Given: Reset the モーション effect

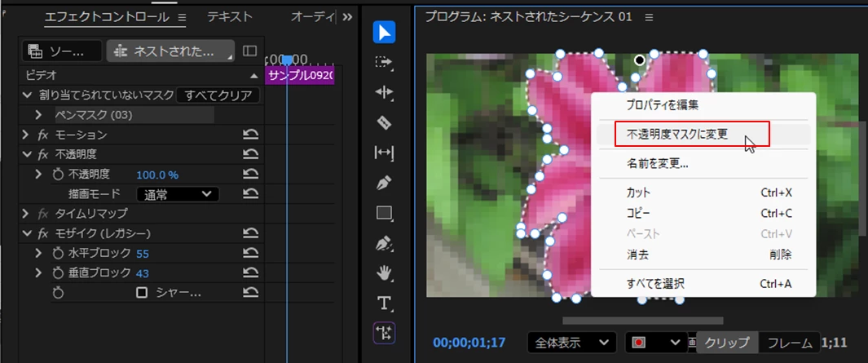Looking at the screenshot, I should coord(251,135).
